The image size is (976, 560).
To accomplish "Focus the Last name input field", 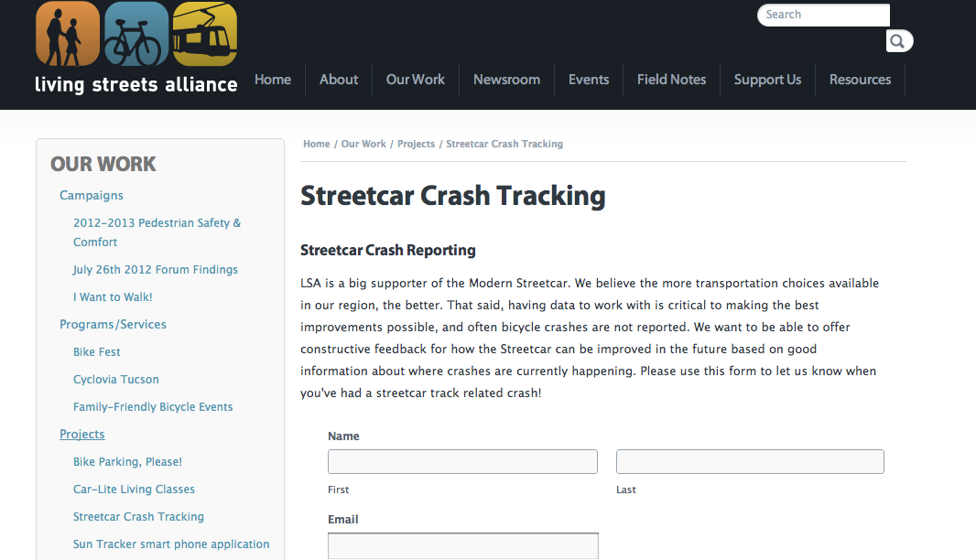I will pyautogui.click(x=750, y=462).
